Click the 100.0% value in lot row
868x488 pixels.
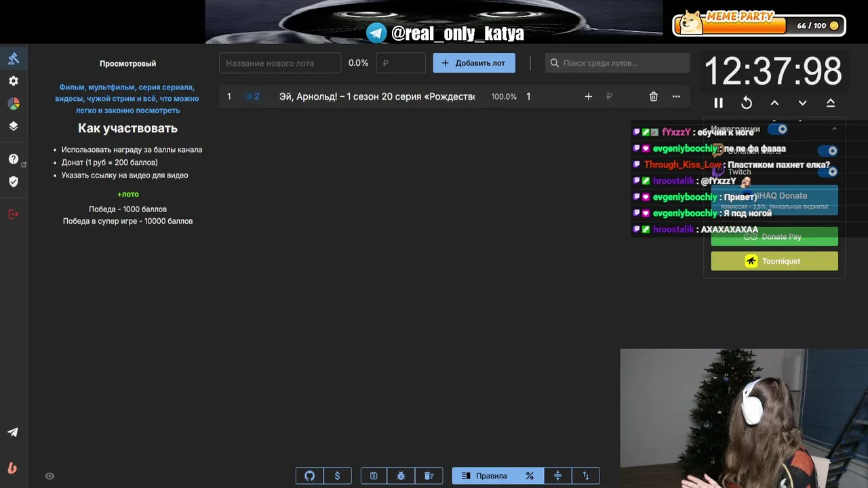coord(504,97)
